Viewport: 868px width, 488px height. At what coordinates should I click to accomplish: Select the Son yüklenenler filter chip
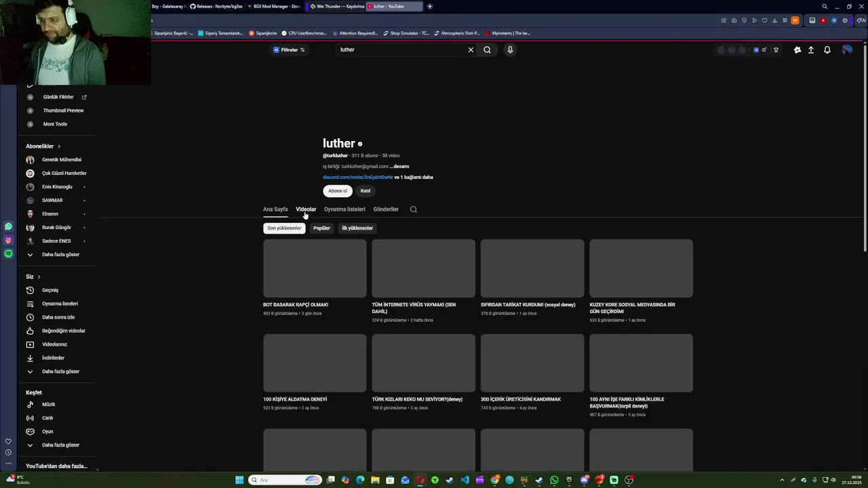[x=284, y=228]
